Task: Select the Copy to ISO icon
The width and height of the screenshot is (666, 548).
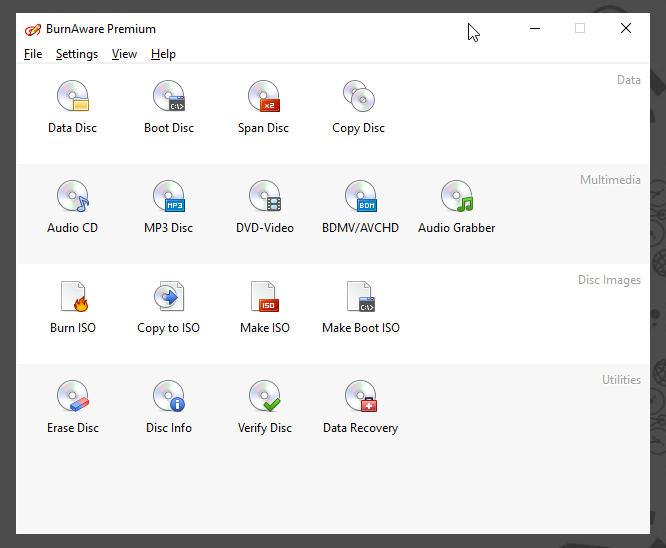Action: (169, 297)
